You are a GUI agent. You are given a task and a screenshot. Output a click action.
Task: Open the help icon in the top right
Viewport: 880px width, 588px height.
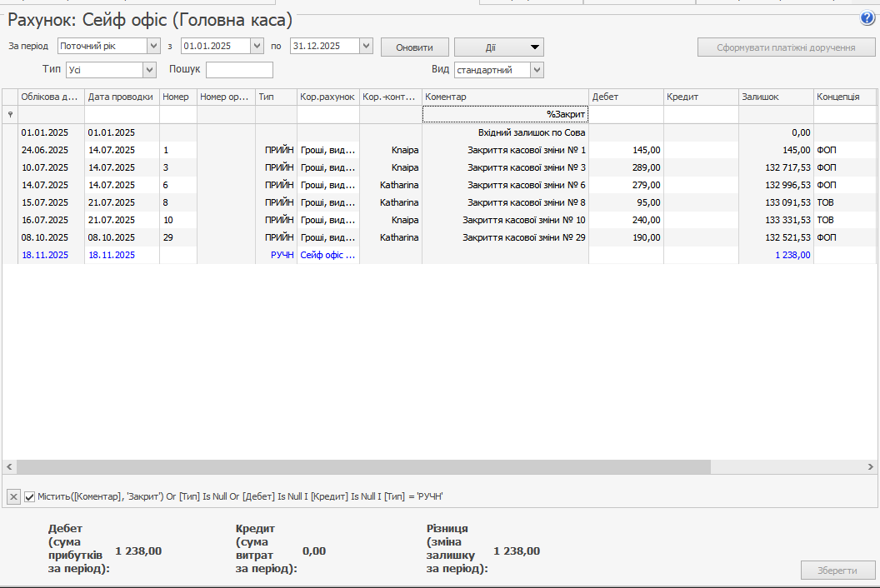tap(867, 19)
